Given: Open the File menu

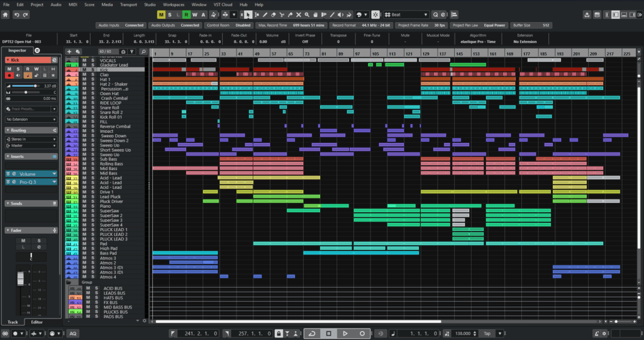Looking at the screenshot, I should coord(6,4).
